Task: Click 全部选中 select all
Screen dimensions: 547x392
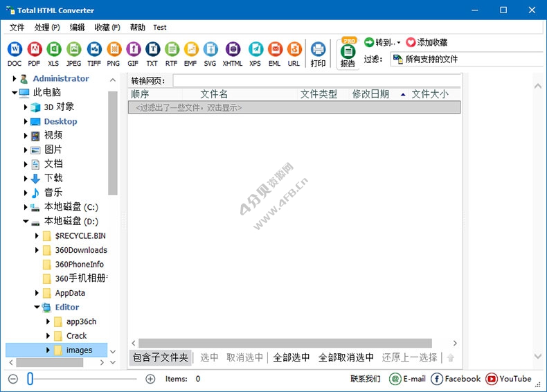Action: coord(292,357)
